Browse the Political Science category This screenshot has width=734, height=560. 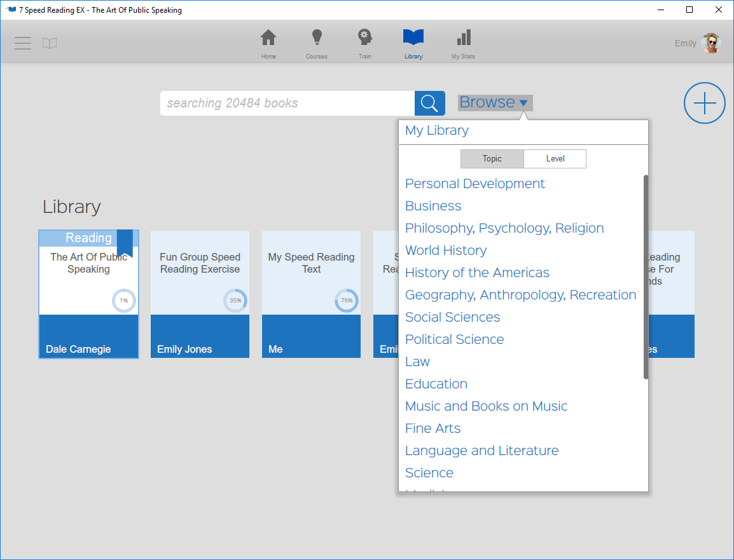(454, 339)
